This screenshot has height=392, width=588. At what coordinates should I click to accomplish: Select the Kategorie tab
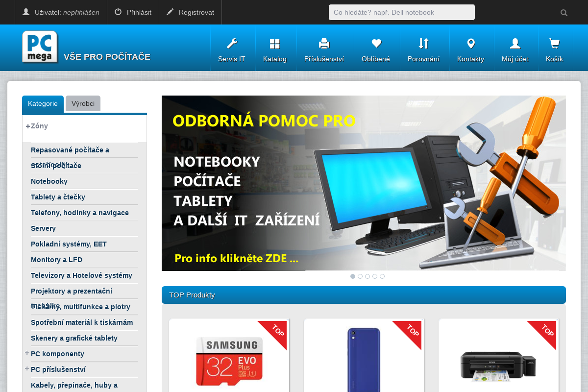[43, 103]
